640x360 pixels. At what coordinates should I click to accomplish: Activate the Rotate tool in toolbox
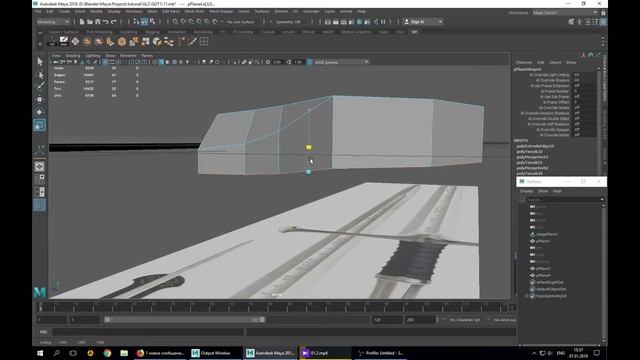coord(40,112)
